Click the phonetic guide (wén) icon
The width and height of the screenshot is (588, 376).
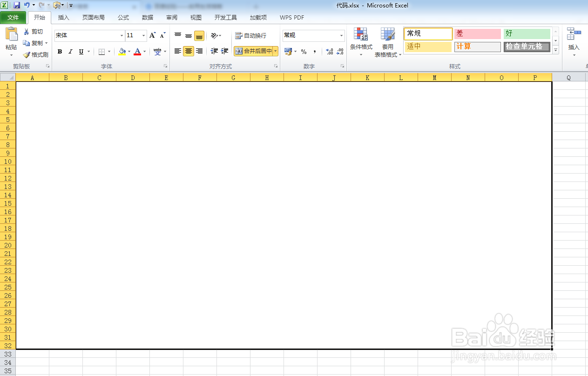[x=157, y=52]
